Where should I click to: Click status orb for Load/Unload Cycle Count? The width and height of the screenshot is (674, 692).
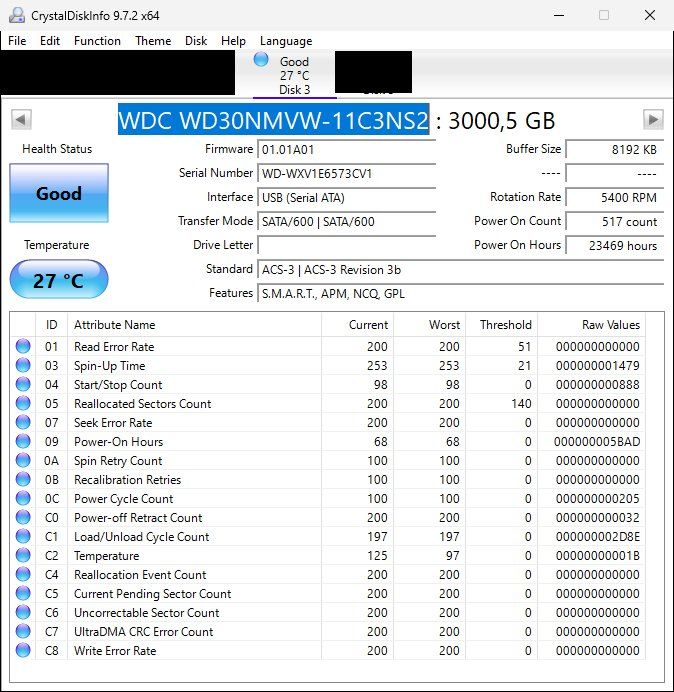23,536
